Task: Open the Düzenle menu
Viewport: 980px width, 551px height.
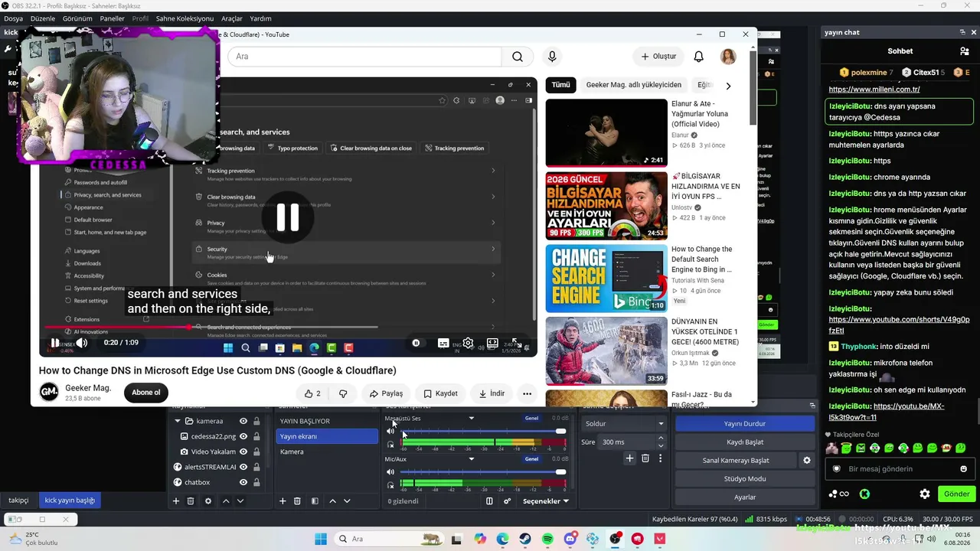Action: 43,18
